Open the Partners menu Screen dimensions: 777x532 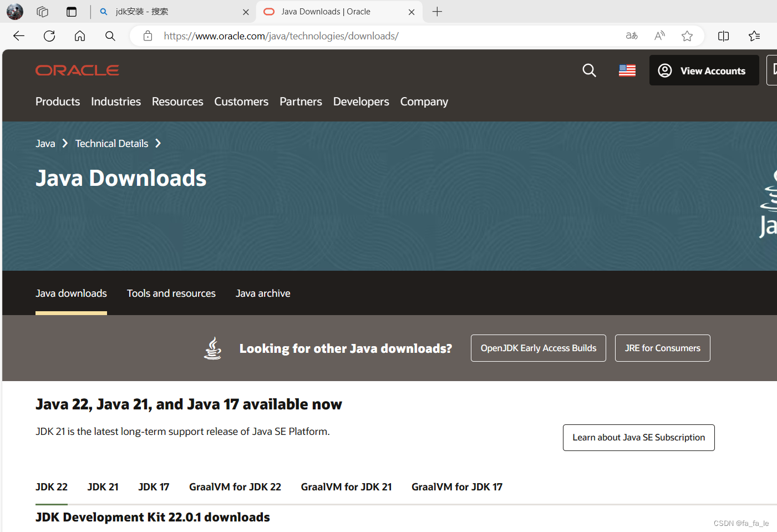(301, 102)
